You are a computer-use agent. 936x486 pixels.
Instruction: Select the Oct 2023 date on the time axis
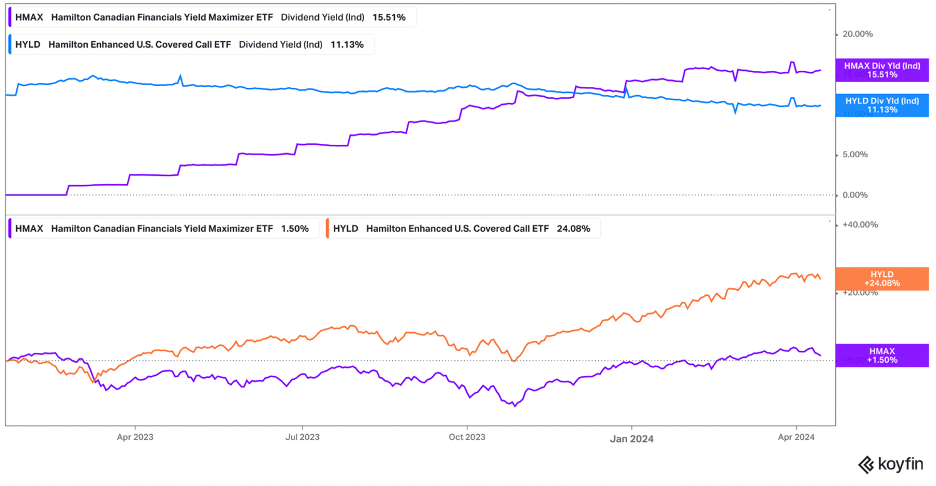coord(466,437)
